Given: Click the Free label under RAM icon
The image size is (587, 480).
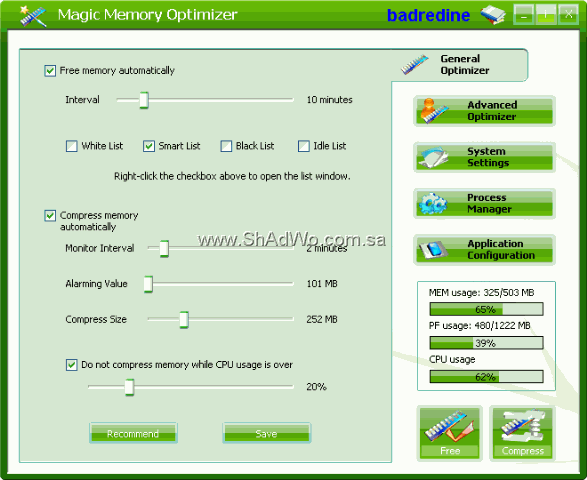Looking at the screenshot, I should pyautogui.click(x=450, y=451).
